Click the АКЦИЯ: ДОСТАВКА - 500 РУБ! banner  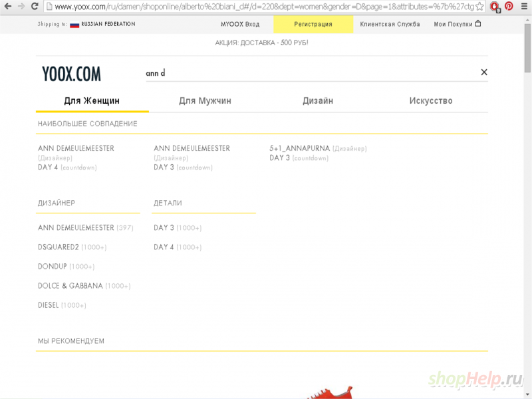pos(261,43)
